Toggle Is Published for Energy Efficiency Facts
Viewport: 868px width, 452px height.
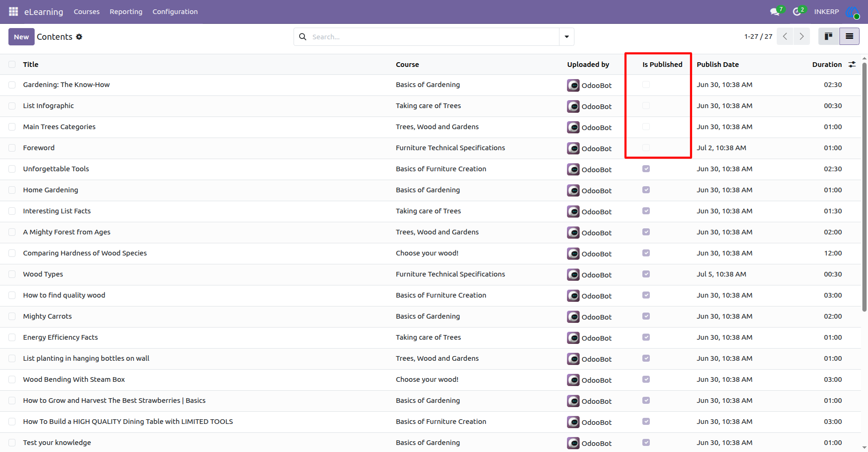[646, 337]
